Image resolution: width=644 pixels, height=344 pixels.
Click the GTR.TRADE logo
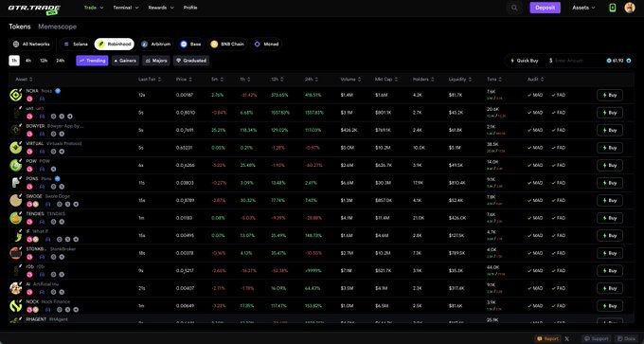tap(34, 9)
